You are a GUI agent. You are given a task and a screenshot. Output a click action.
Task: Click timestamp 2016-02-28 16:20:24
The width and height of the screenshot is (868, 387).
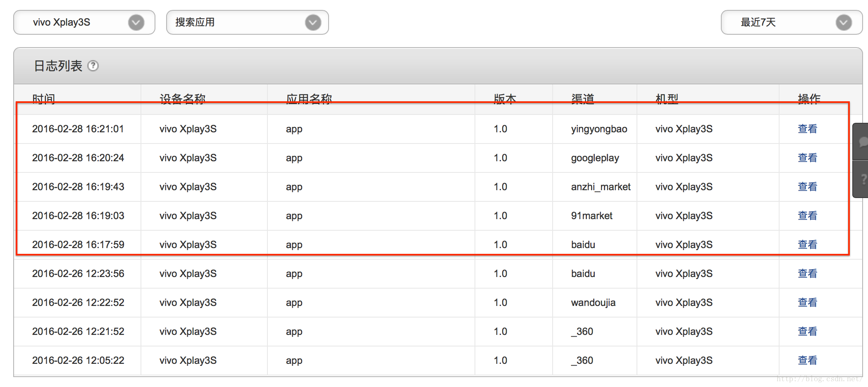pyautogui.click(x=78, y=158)
